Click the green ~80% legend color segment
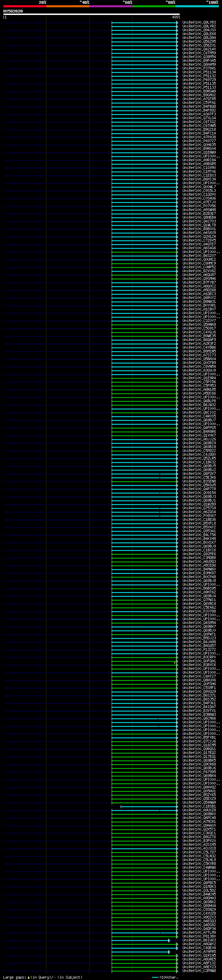 pyautogui.click(x=154, y=6)
